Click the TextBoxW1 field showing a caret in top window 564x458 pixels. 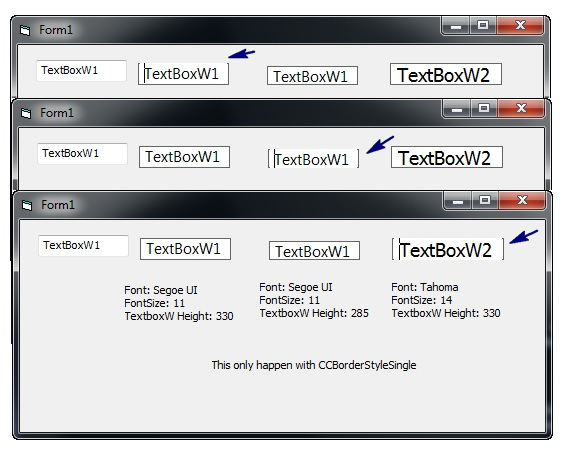[183, 74]
